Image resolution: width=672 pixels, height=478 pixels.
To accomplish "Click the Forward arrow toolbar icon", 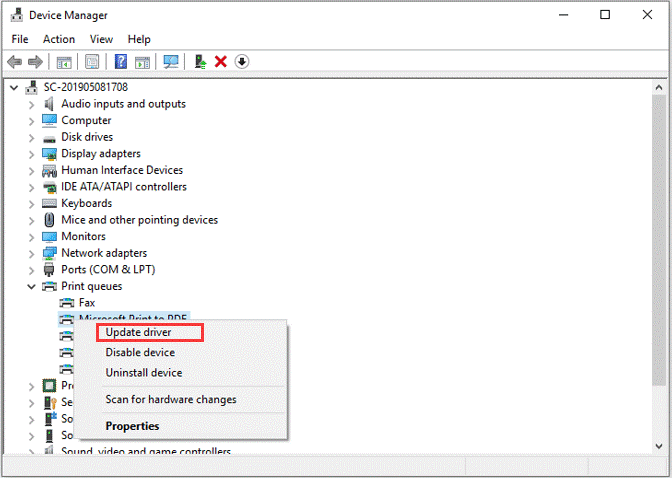I will pos(35,62).
